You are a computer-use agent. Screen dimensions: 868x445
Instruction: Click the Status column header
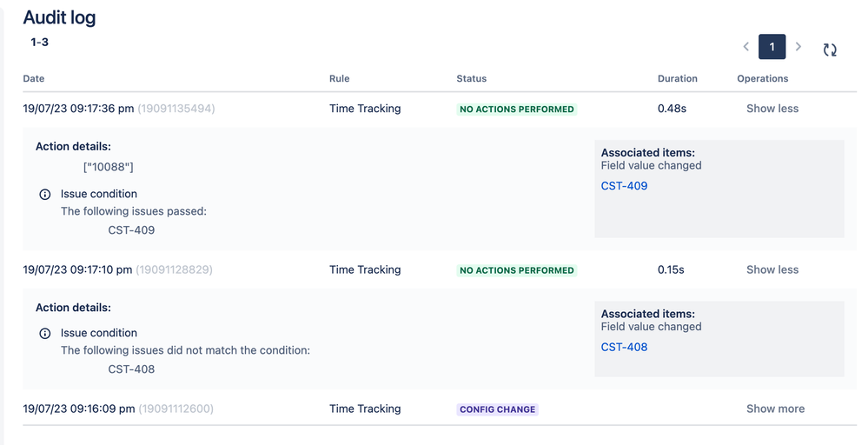click(x=472, y=78)
